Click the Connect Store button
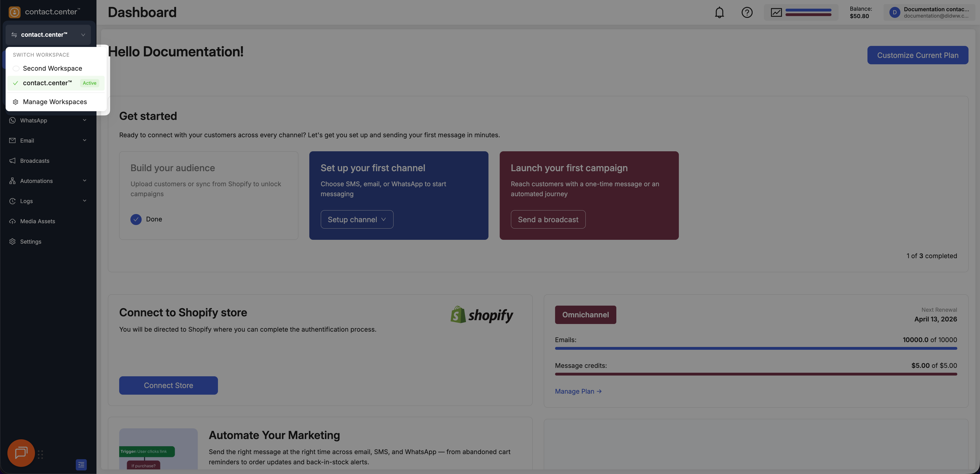The image size is (980, 474). [x=168, y=385]
